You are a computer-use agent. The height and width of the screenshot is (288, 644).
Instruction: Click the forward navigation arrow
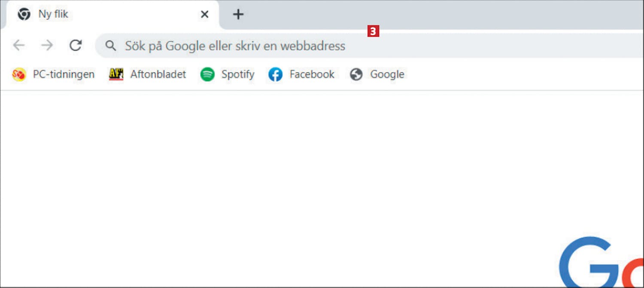pyautogui.click(x=47, y=45)
